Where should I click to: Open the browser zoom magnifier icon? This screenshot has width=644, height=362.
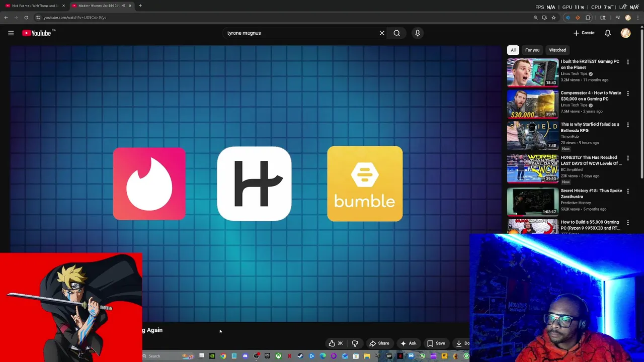(536, 18)
